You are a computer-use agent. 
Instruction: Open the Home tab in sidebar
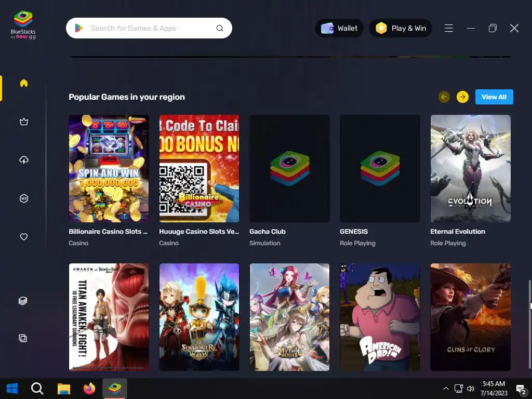[24, 83]
